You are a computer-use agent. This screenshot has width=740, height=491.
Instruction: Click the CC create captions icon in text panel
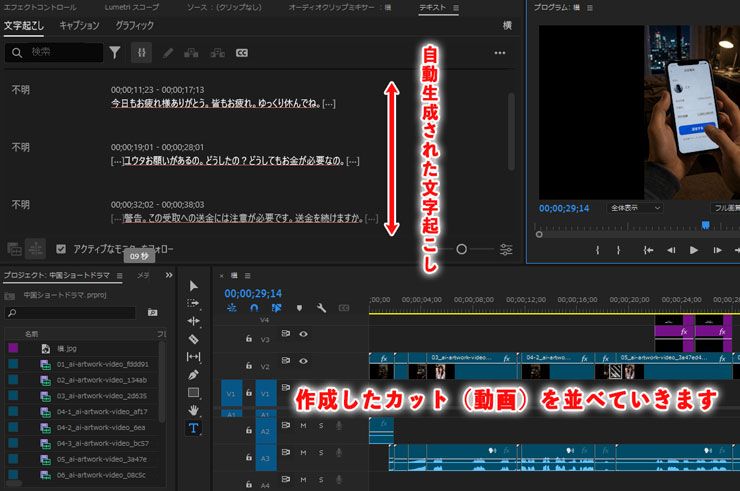coord(242,53)
